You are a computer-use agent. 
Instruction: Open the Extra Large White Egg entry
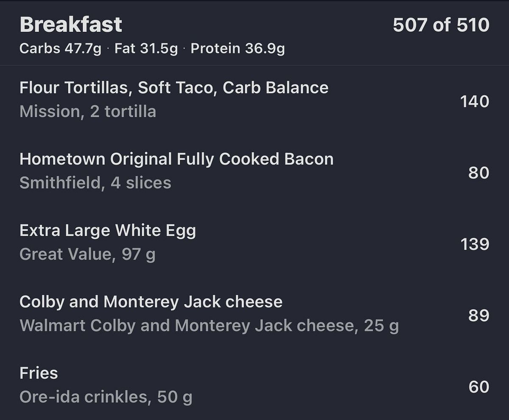tap(108, 230)
